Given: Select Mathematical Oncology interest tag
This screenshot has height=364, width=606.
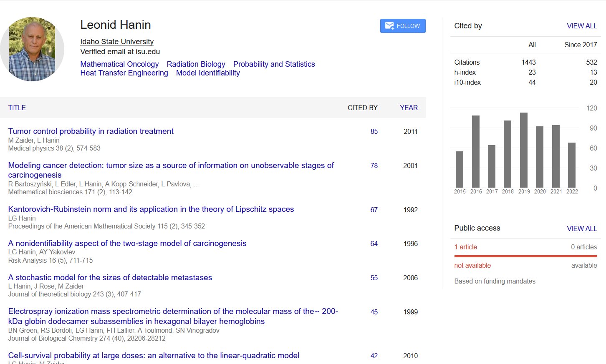Looking at the screenshot, I should [119, 64].
